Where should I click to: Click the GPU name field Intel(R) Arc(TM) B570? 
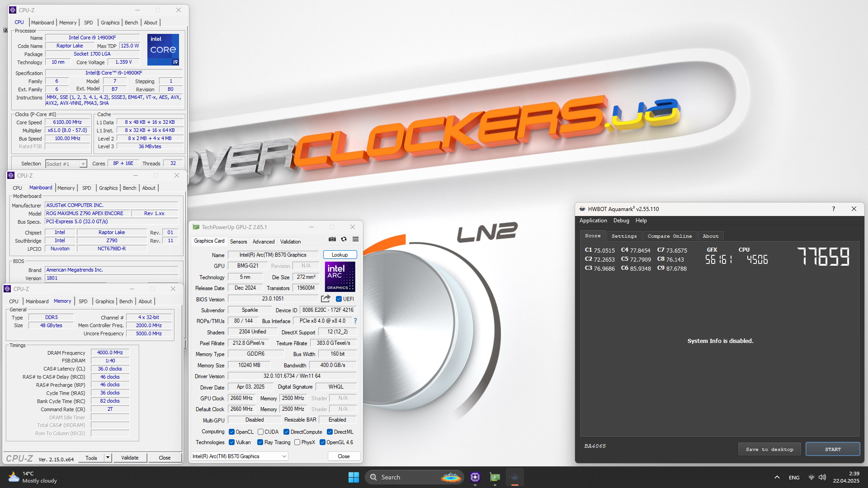tap(273, 255)
